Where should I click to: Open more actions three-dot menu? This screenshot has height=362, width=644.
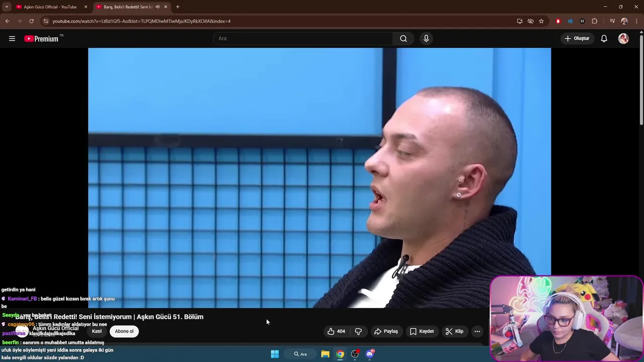(x=477, y=331)
